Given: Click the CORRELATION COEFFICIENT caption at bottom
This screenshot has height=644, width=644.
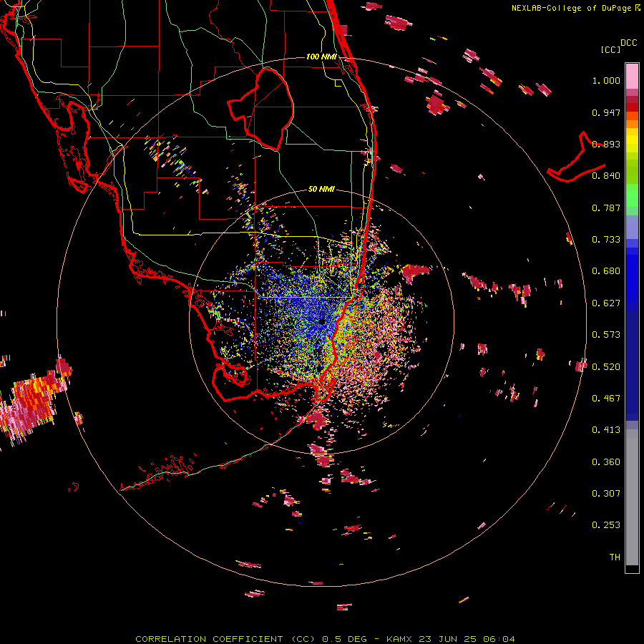Looking at the screenshot, I should coord(325,639).
